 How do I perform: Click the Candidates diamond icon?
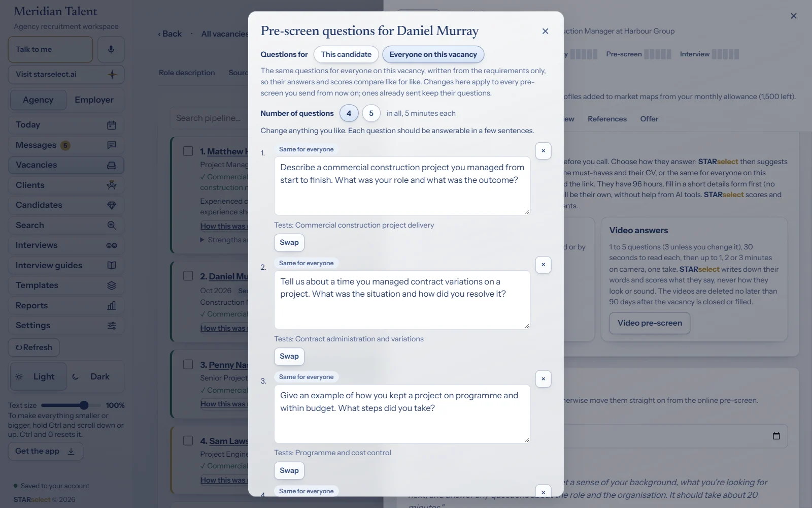click(x=112, y=205)
